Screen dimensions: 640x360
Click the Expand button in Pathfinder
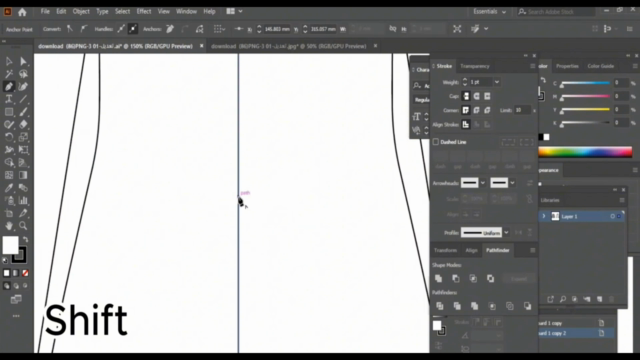tap(519, 279)
